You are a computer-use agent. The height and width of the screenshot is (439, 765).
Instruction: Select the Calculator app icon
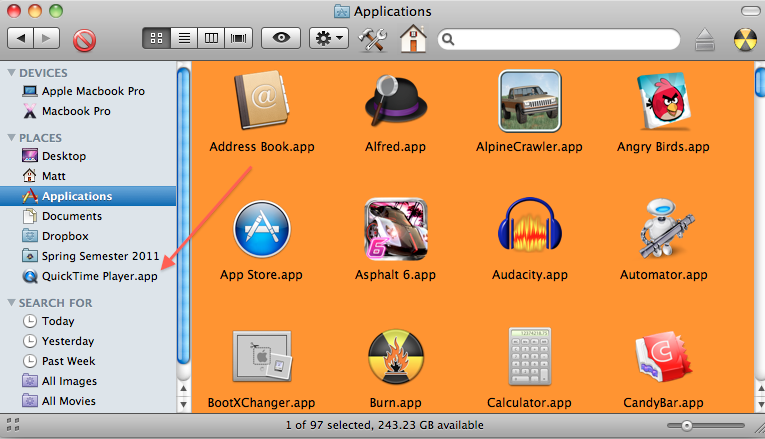click(x=530, y=357)
